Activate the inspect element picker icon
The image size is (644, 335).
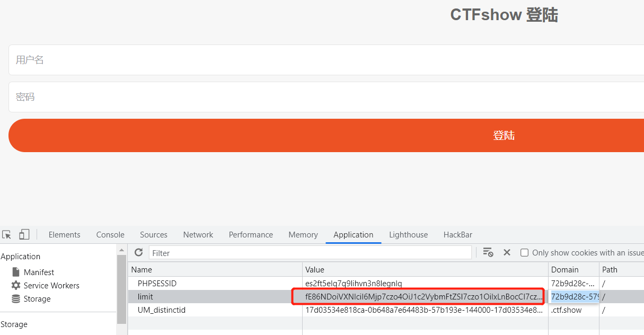(x=6, y=234)
